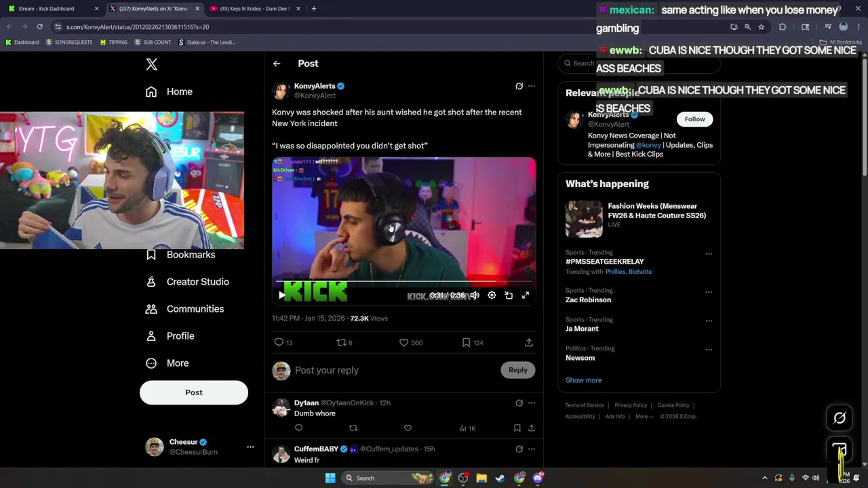This screenshot has width=868, height=488.
Task: Open Fashion Weeks live event thumbnail
Action: tap(584, 219)
